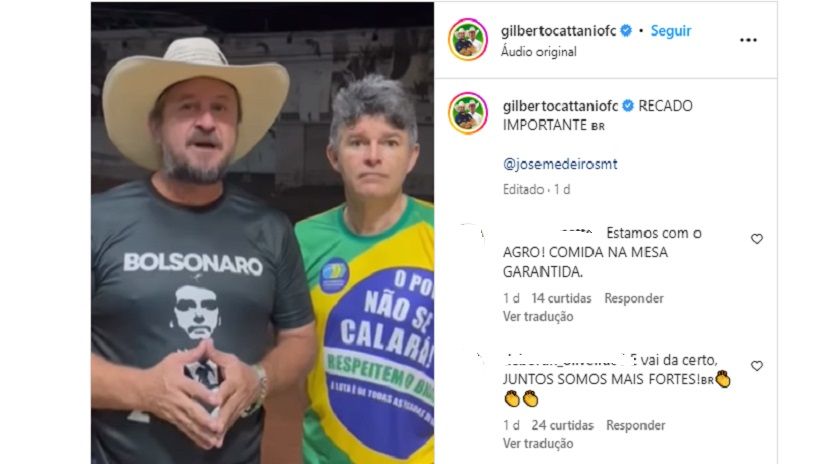Click the verified badge in the caption
825x464 pixels.
[x=628, y=106]
